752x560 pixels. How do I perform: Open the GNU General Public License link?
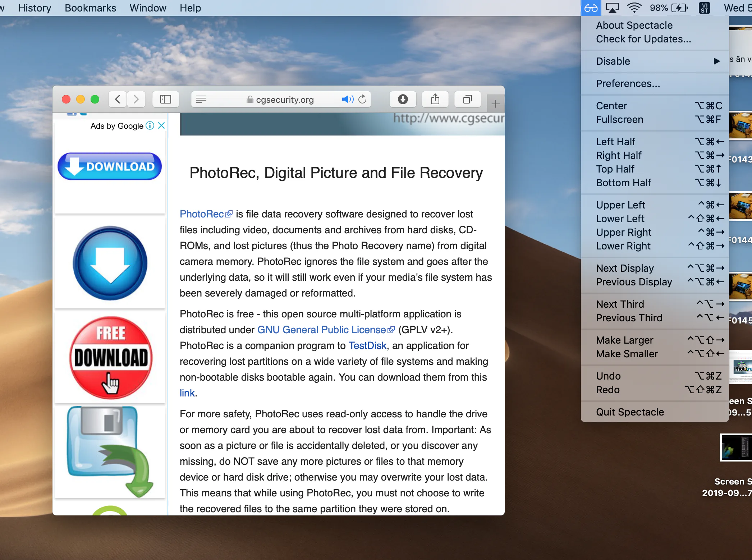coord(326,330)
